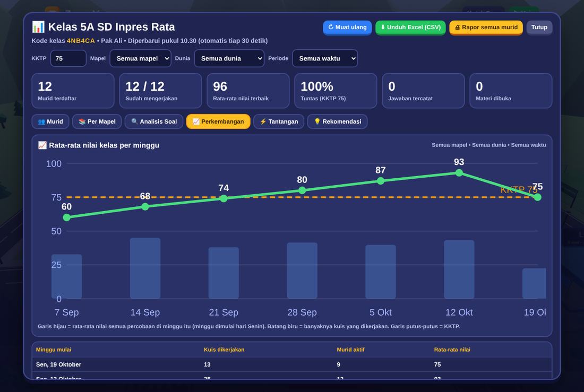Click the blue bar above 5 Okt
The image size is (584, 392).
381,272
